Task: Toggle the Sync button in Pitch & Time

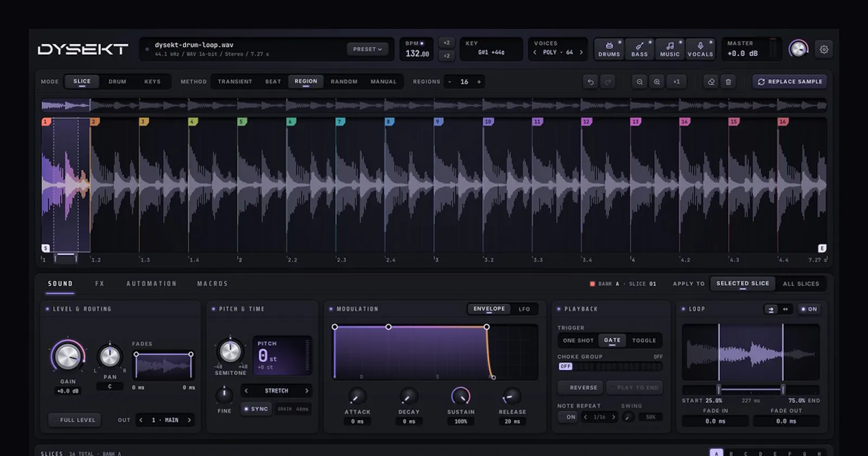Action: [256, 409]
